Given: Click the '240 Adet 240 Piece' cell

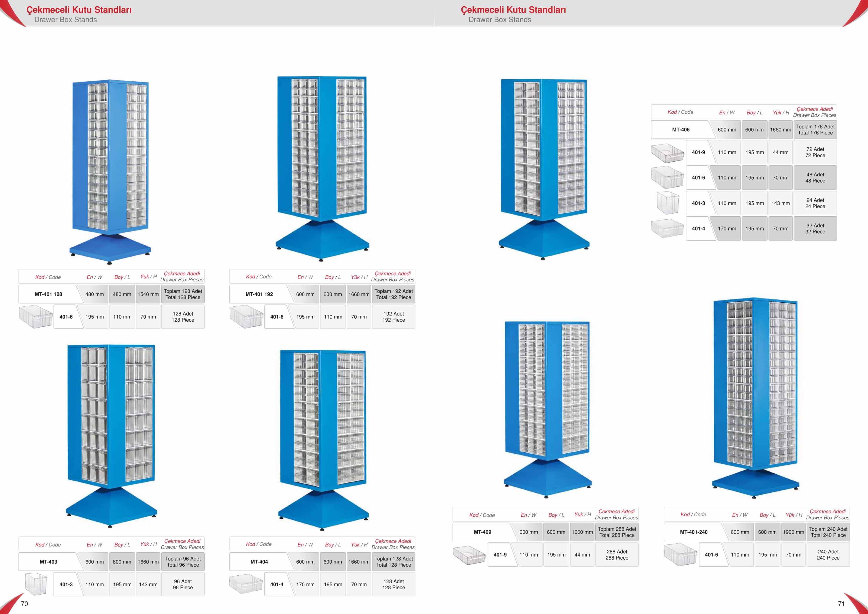Looking at the screenshot, I should [828, 555].
